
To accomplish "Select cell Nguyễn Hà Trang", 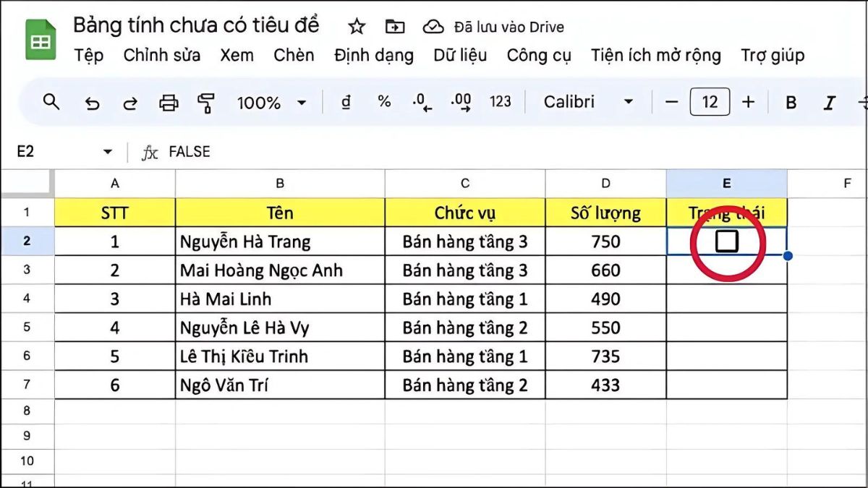I will [280, 241].
